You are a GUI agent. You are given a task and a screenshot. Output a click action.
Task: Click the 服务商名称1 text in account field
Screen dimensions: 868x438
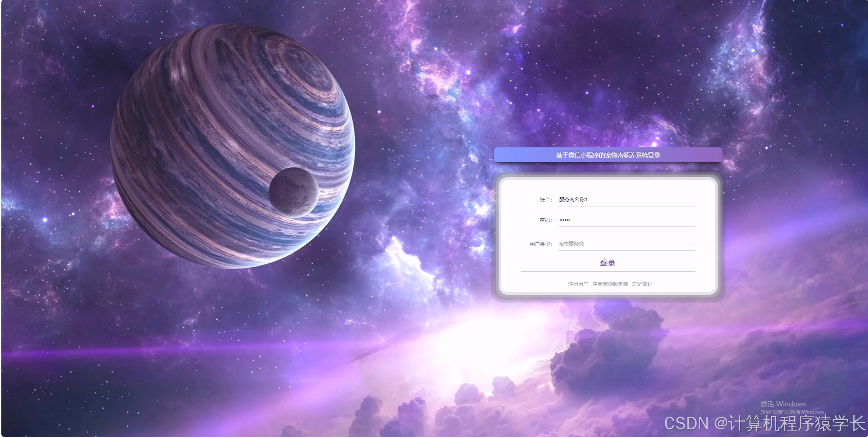point(573,200)
